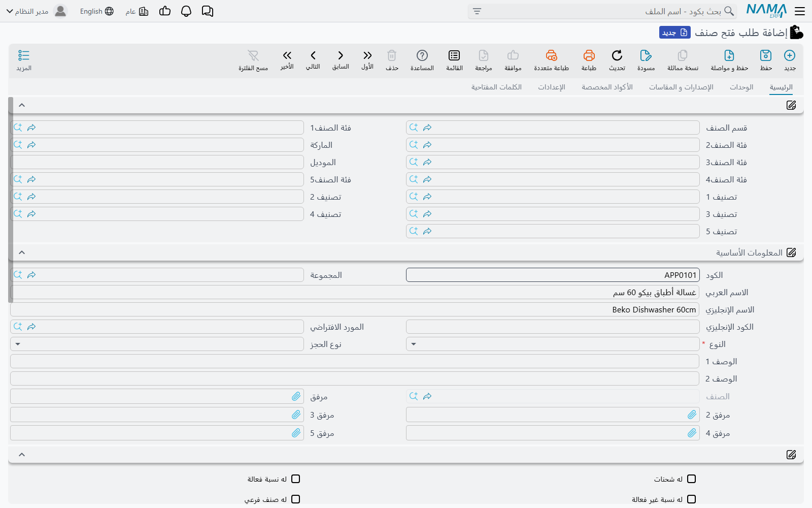Image resolution: width=812 pixels, height=508 pixels.
Task: Click the الاسم الإنجليزي field
Action: click(355, 309)
